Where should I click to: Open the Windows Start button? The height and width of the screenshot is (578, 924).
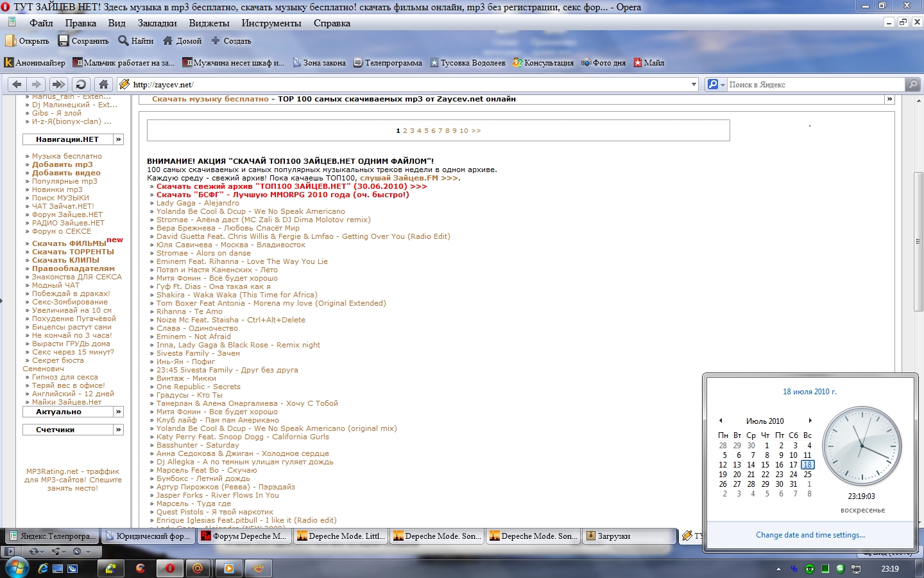(17, 568)
